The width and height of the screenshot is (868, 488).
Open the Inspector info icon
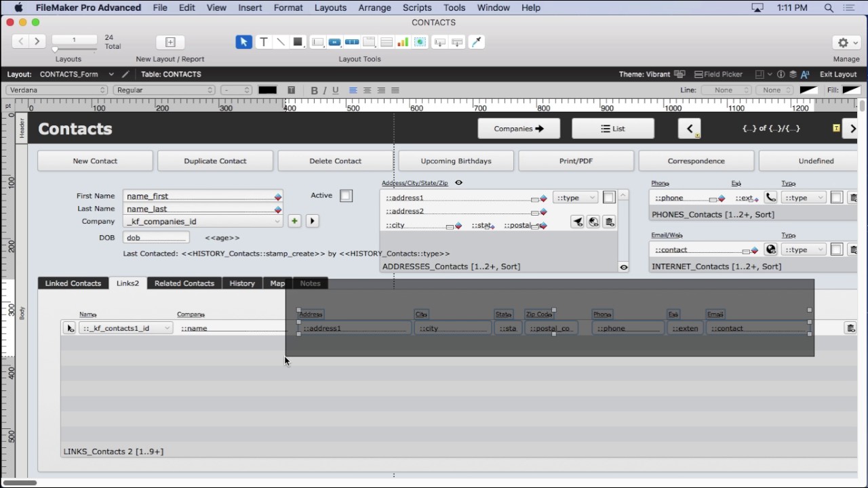781,75
